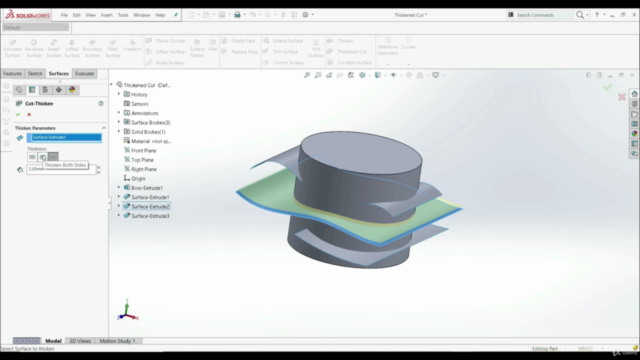Cancel feature with viewport red X
The height and width of the screenshot is (360, 640).
point(622,97)
